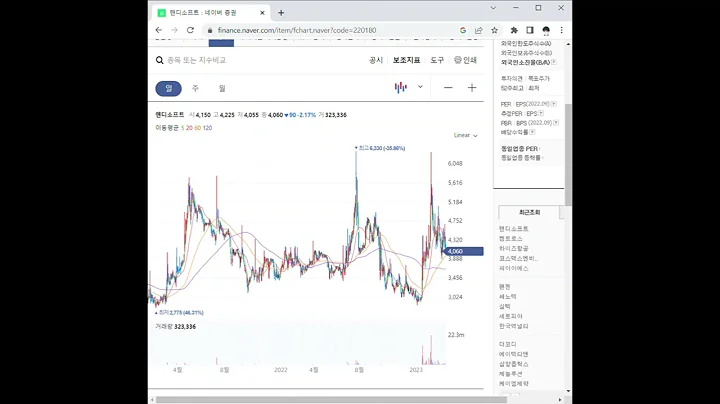View site information lock icon
The width and height of the screenshot is (720, 404).
[210, 30]
